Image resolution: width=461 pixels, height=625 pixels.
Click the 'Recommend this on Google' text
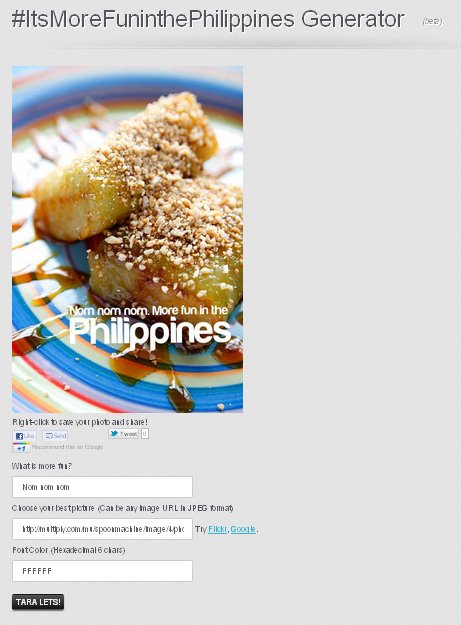(x=67, y=447)
